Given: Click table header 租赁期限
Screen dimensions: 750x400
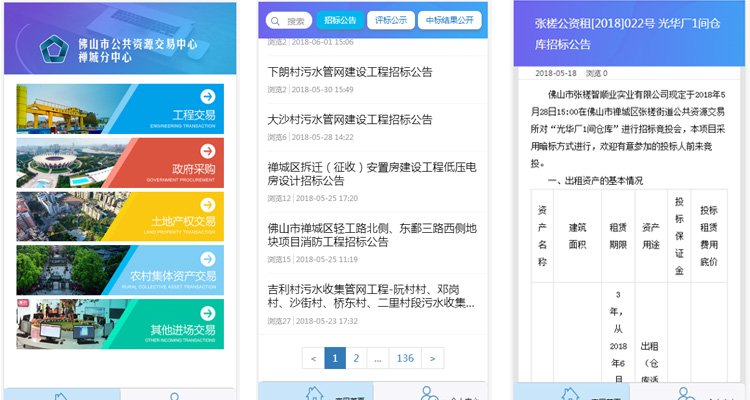Looking at the screenshot, I should point(618,236).
